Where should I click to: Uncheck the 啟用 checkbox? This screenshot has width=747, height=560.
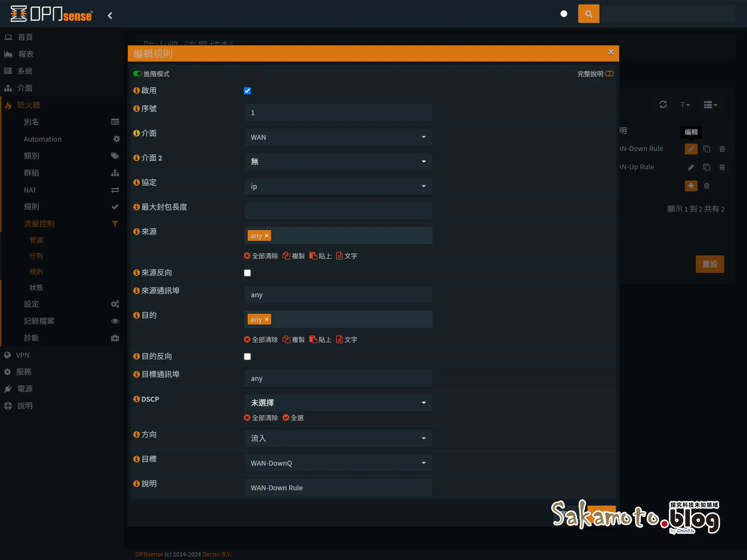pyautogui.click(x=247, y=90)
